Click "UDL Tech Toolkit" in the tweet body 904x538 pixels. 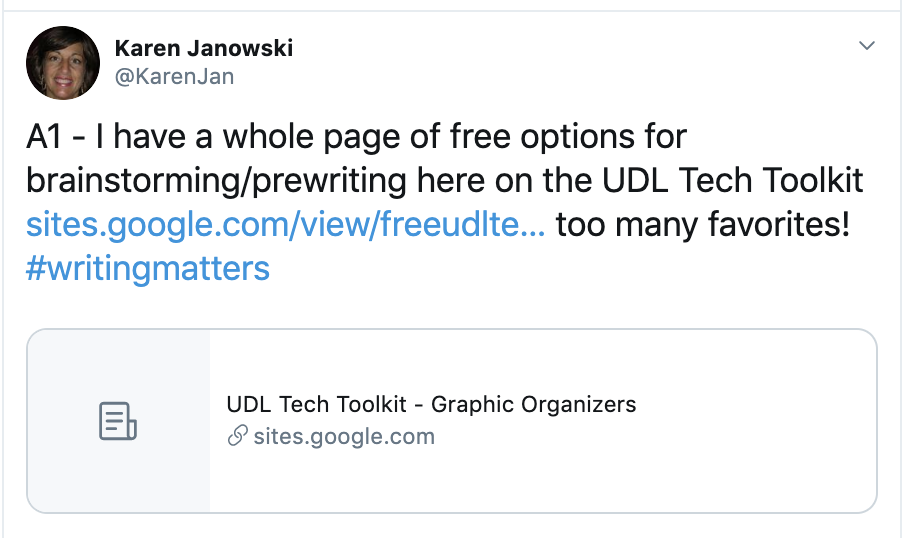tap(732, 180)
